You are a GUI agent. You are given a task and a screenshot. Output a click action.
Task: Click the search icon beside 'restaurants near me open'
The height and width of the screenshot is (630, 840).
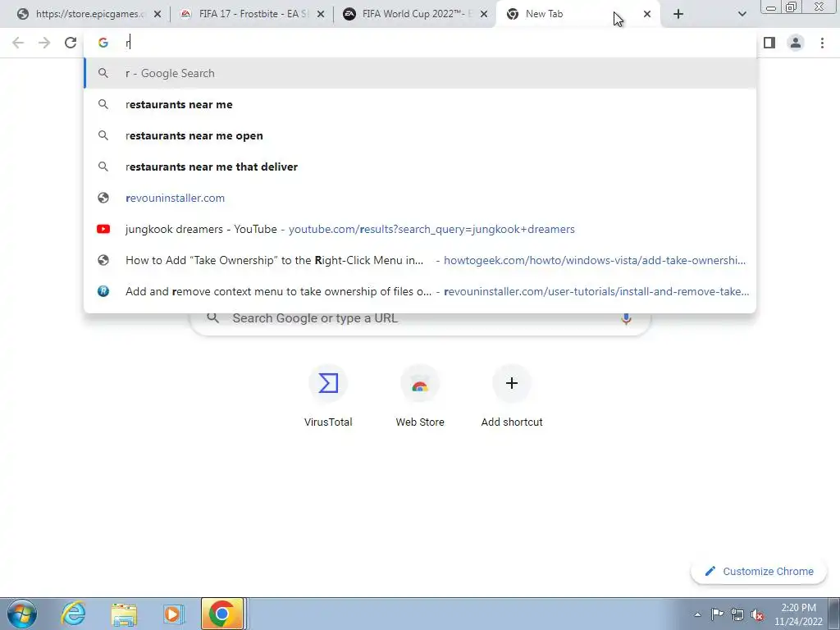pos(103,135)
